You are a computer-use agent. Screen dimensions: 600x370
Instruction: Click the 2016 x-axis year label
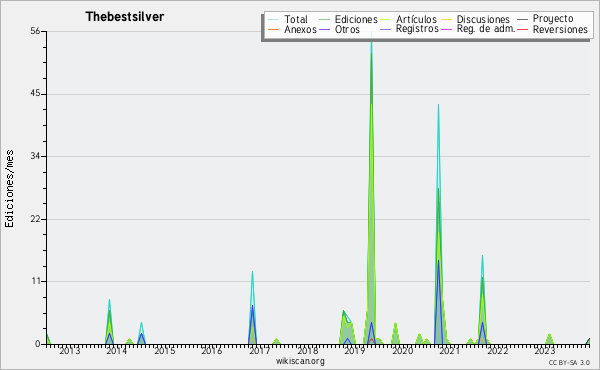(x=212, y=351)
